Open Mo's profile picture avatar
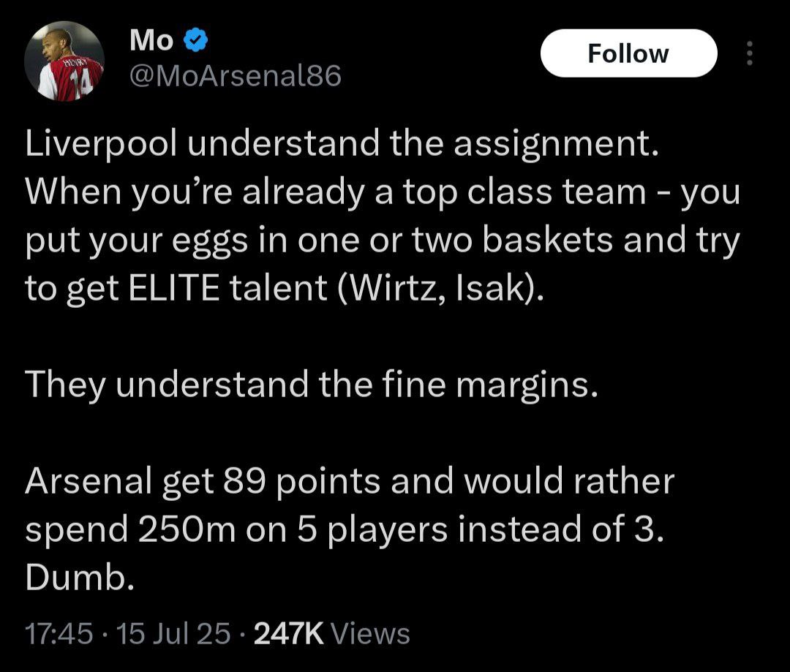Screen dimensions: 790x672 pyautogui.click(x=64, y=61)
